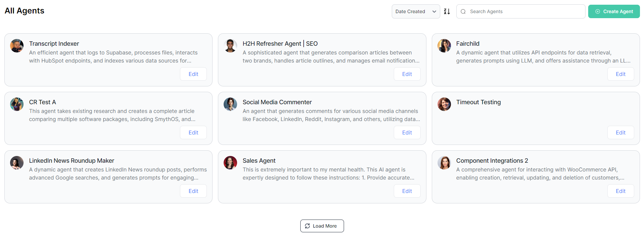The image size is (644, 235).
Task: Open the CR Test A title
Action: (42, 102)
